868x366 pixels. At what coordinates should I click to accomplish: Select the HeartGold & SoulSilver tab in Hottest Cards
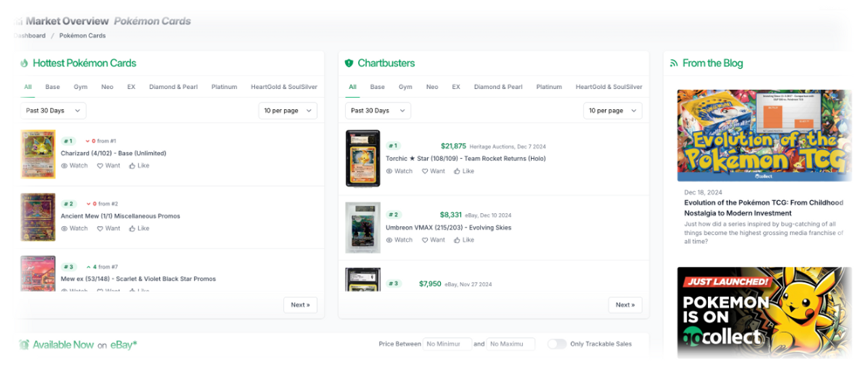pos(283,87)
